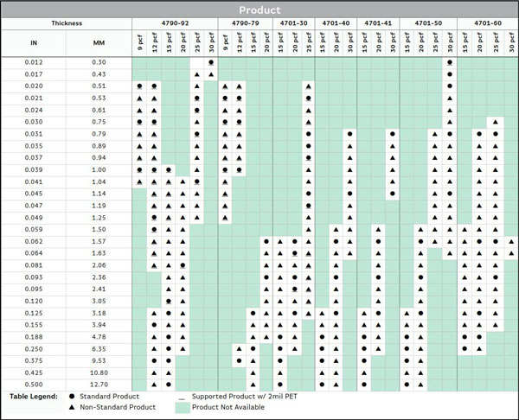
Task: Click the 1.00 mm thickness value
Action: click(x=99, y=169)
